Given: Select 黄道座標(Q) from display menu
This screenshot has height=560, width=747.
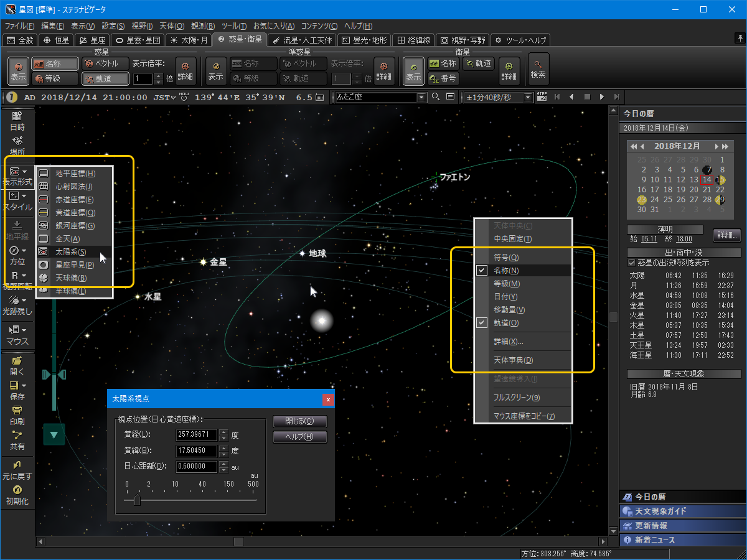Looking at the screenshot, I should click(74, 213).
